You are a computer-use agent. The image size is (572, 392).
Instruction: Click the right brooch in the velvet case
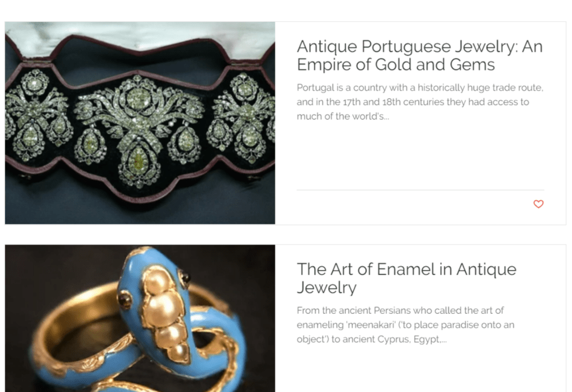pyautogui.click(x=243, y=117)
